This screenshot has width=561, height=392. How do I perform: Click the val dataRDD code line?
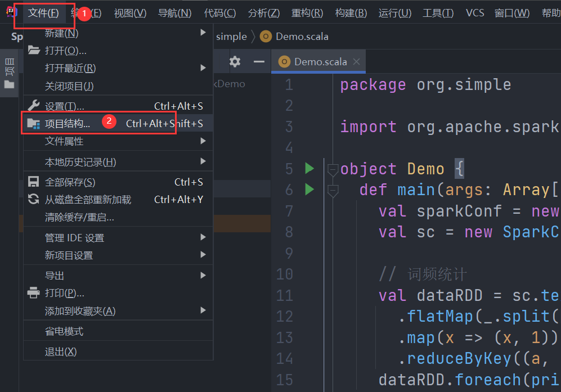point(469,295)
